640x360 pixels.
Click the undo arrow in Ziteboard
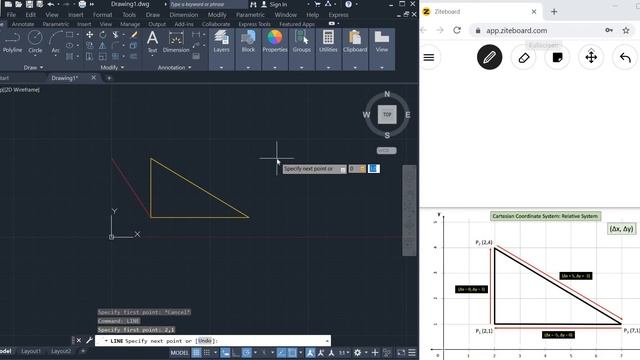click(x=625, y=57)
